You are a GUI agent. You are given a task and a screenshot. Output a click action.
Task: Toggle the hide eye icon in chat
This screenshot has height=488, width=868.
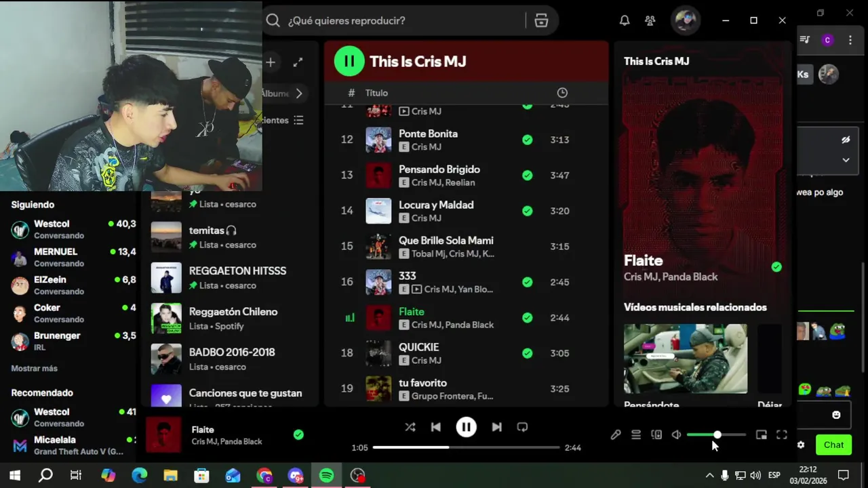[846, 140]
